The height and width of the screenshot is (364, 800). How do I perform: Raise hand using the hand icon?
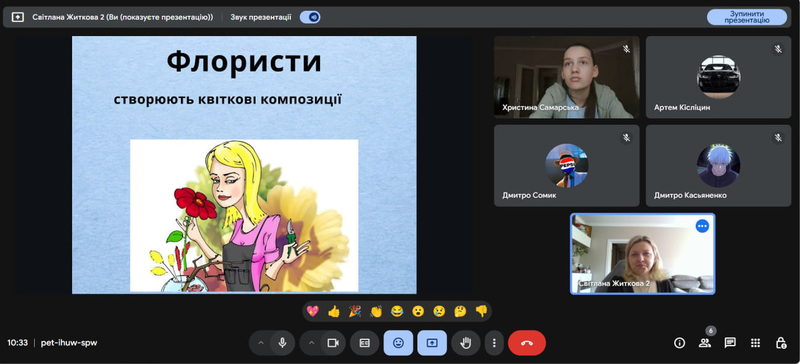click(x=465, y=343)
